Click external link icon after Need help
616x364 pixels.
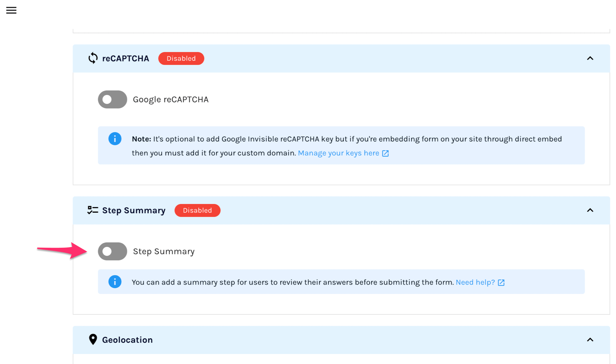(501, 282)
